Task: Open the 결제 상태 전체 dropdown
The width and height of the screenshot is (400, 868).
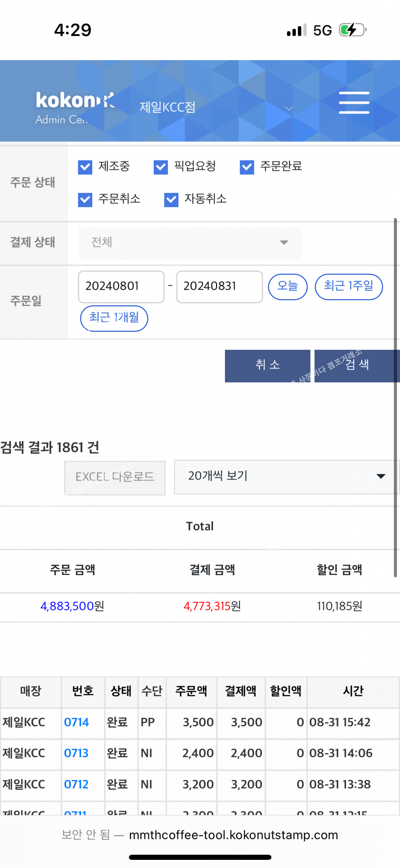Action: (x=190, y=243)
